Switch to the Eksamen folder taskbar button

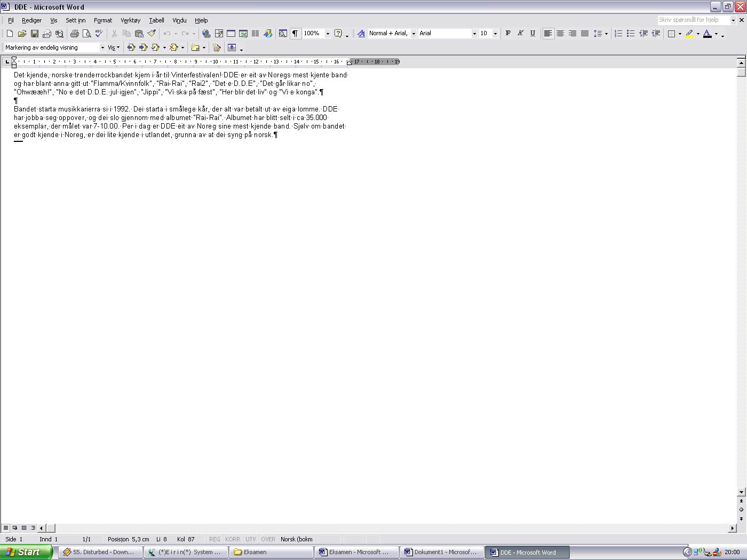272,552
